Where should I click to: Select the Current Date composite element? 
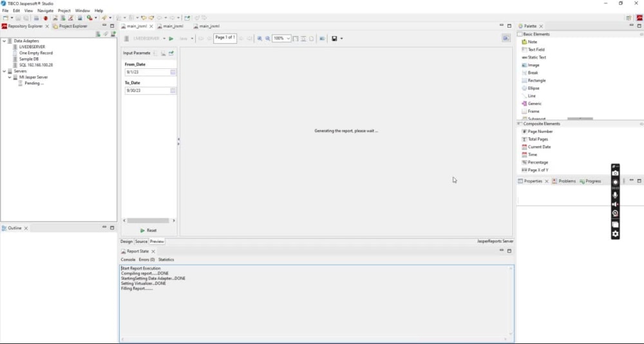[x=536, y=147]
